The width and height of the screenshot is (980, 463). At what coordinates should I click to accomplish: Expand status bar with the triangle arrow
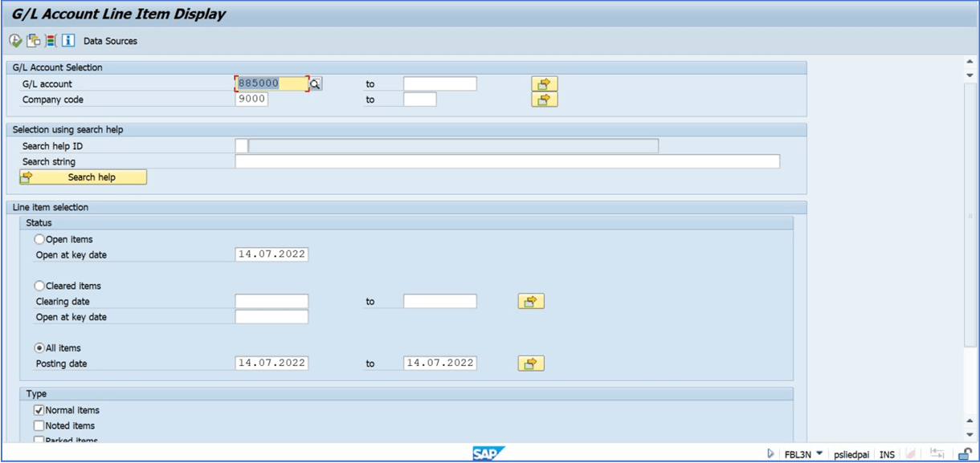point(771,454)
